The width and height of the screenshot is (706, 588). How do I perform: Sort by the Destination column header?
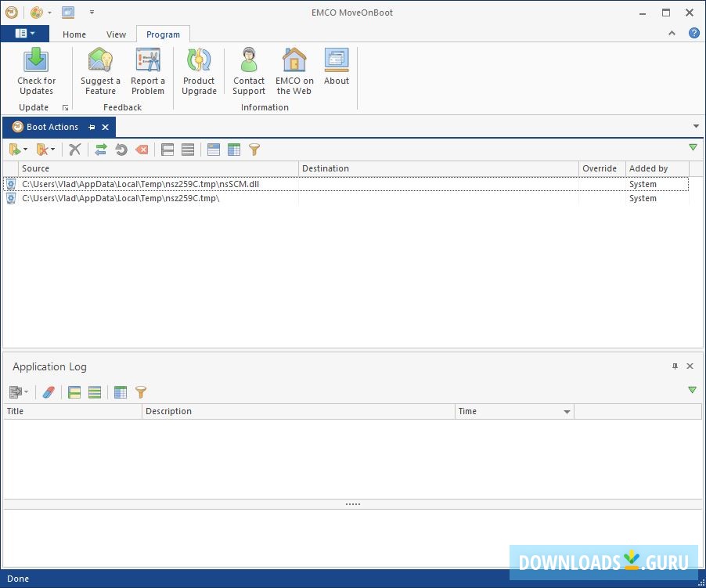click(x=438, y=168)
